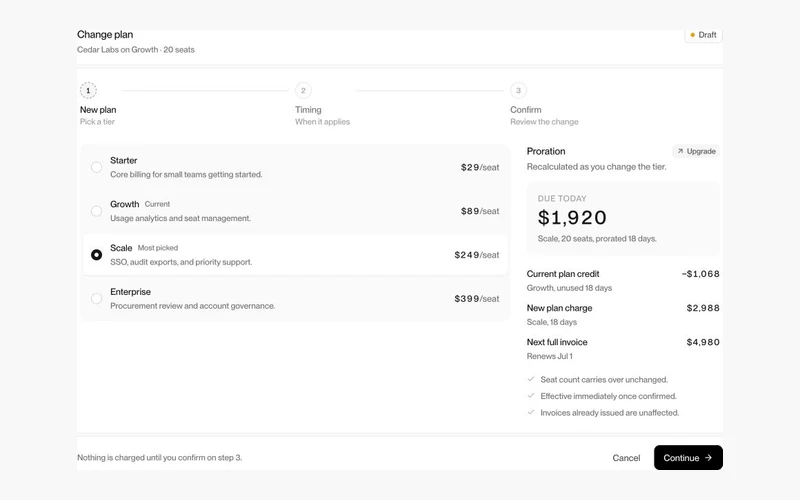Click the Change plan heading

click(x=105, y=35)
